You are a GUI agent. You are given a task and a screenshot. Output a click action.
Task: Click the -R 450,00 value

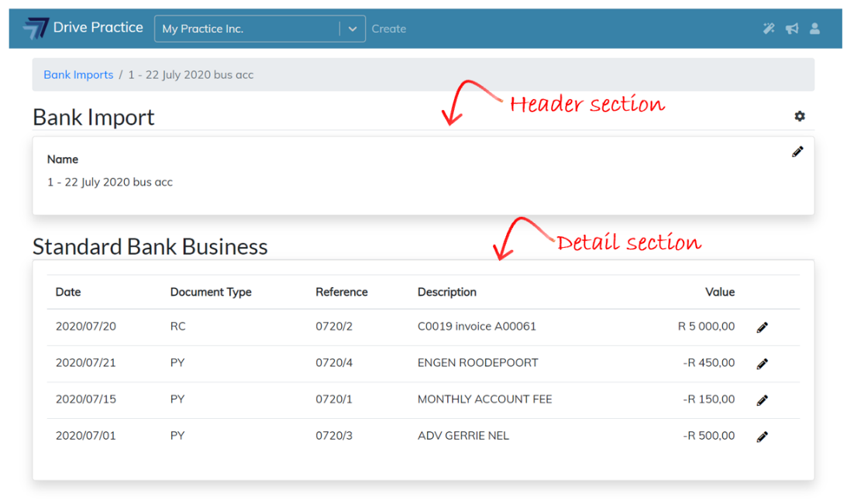(708, 362)
